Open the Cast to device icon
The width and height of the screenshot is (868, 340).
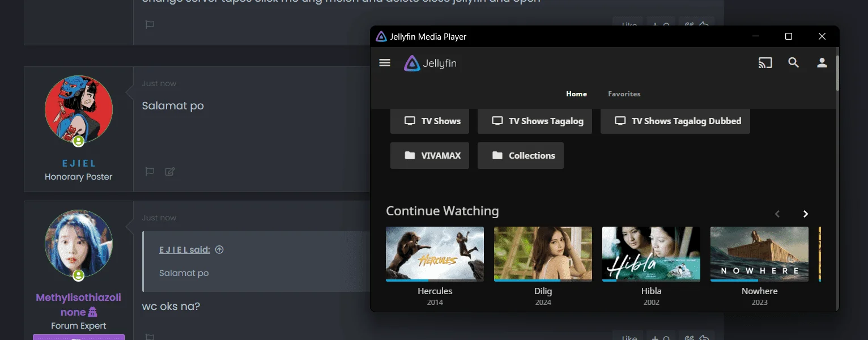765,63
